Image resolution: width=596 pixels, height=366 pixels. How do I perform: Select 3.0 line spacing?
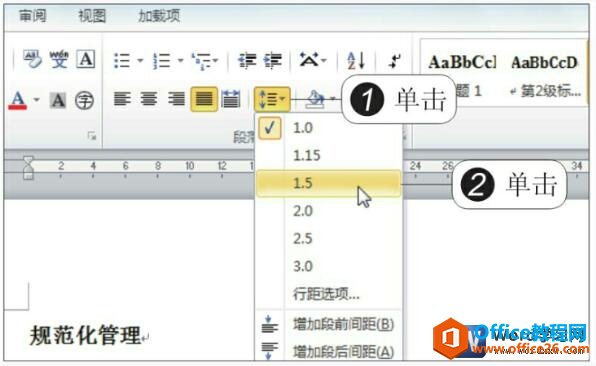pyautogui.click(x=329, y=266)
